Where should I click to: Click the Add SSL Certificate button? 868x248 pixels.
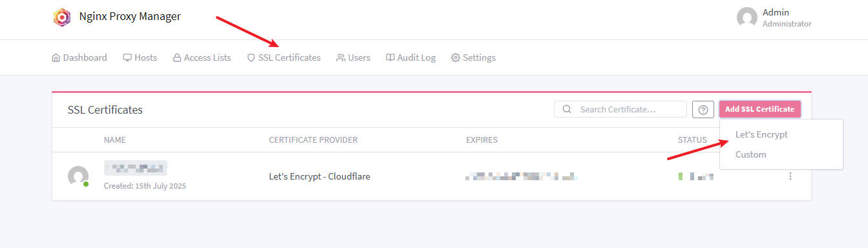pyautogui.click(x=760, y=109)
